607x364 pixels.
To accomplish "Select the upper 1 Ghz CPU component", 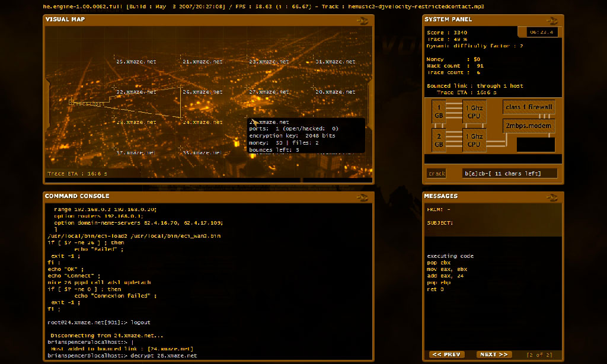I will pyautogui.click(x=474, y=111).
